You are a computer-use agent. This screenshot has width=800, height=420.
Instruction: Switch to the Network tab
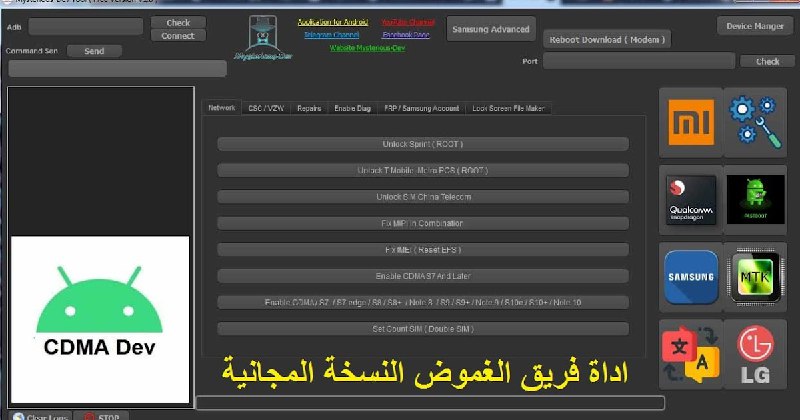click(221, 108)
